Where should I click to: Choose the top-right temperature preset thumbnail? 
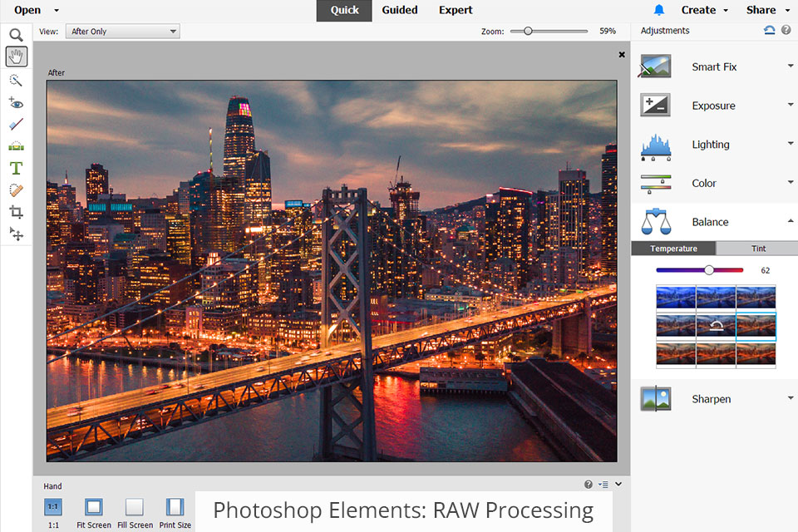[x=756, y=298]
